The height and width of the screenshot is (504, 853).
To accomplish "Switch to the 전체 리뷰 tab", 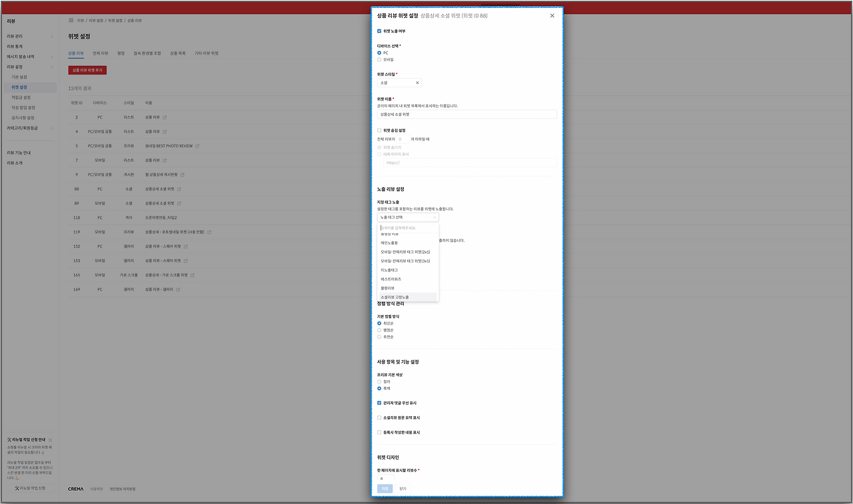I will pos(101,53).
